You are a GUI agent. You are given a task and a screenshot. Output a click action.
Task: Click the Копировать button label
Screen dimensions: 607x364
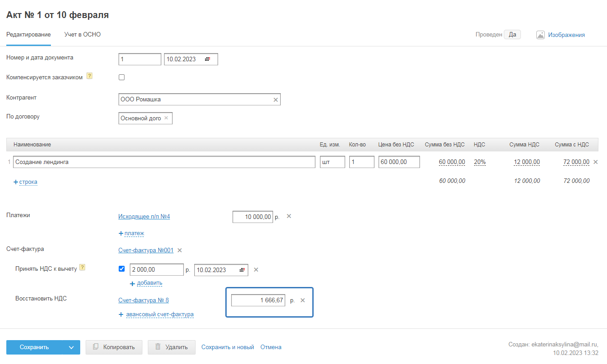point(119,347)
